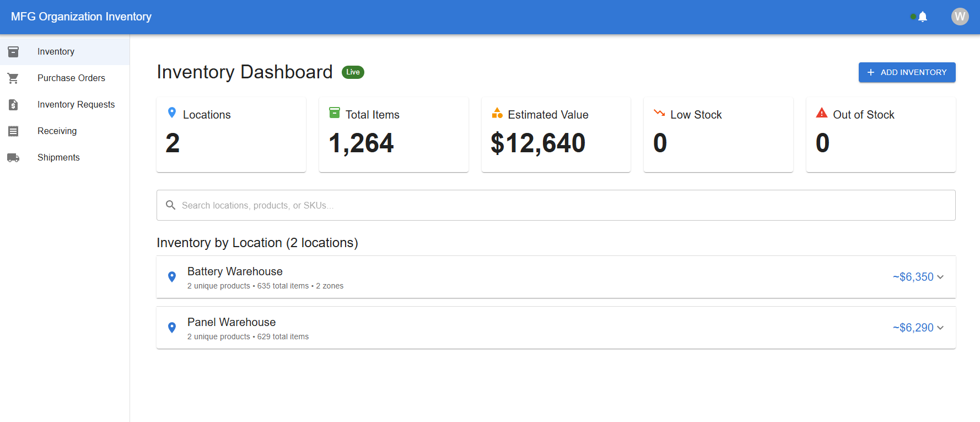Viewport: 980px width, 422px height.
Task: Click the Purchase Orders cart icon
Action: coord(13,78)
